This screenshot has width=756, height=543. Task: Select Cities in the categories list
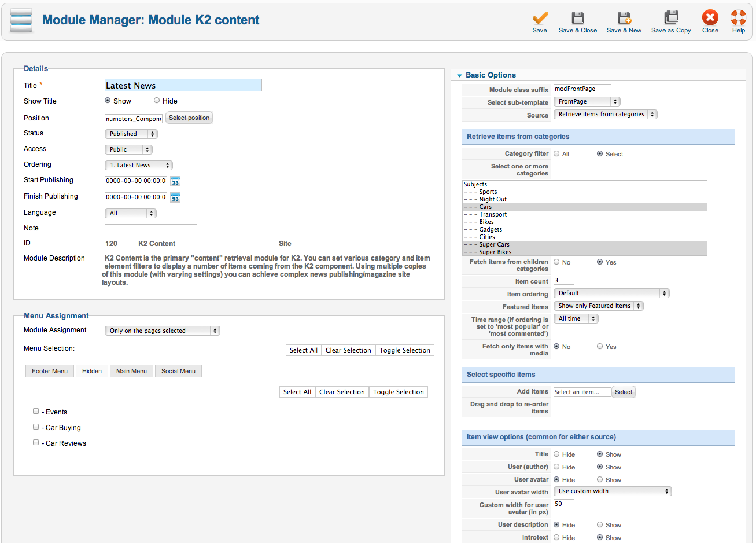click(585, 237)
